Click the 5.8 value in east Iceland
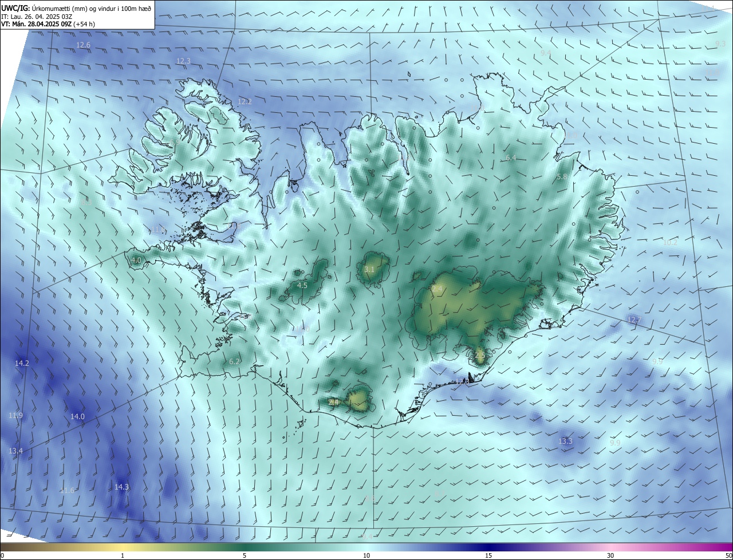This screenshot has height=560, width=733. 562,177
